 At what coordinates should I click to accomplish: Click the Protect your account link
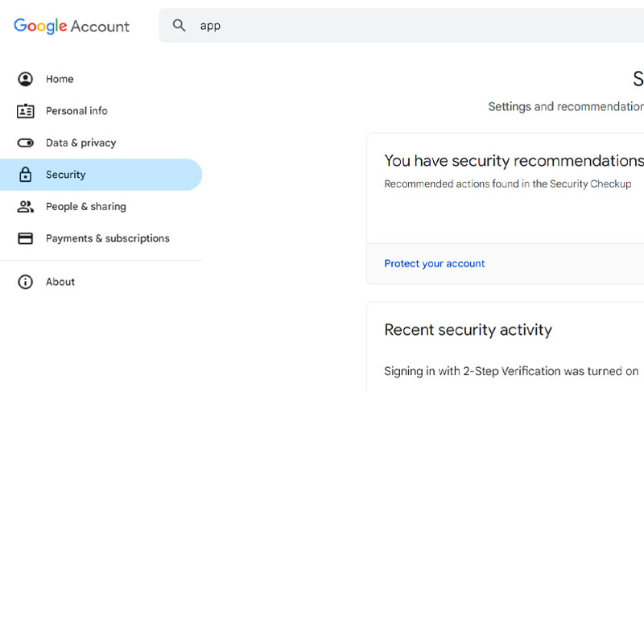pyautogui.click(x=434, y=263)
